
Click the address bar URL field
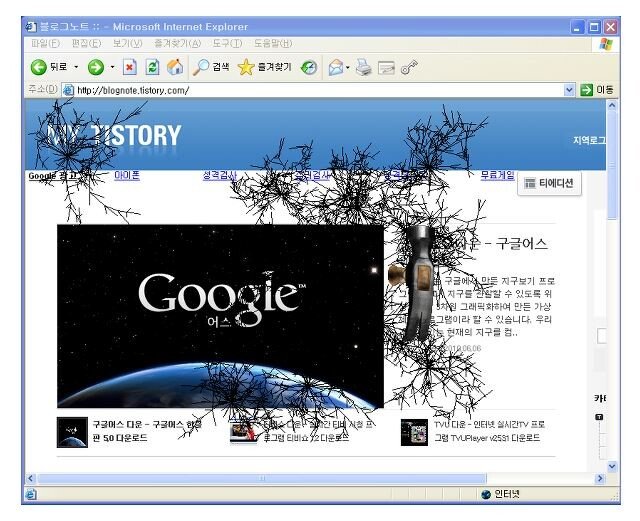pos(318,90)
